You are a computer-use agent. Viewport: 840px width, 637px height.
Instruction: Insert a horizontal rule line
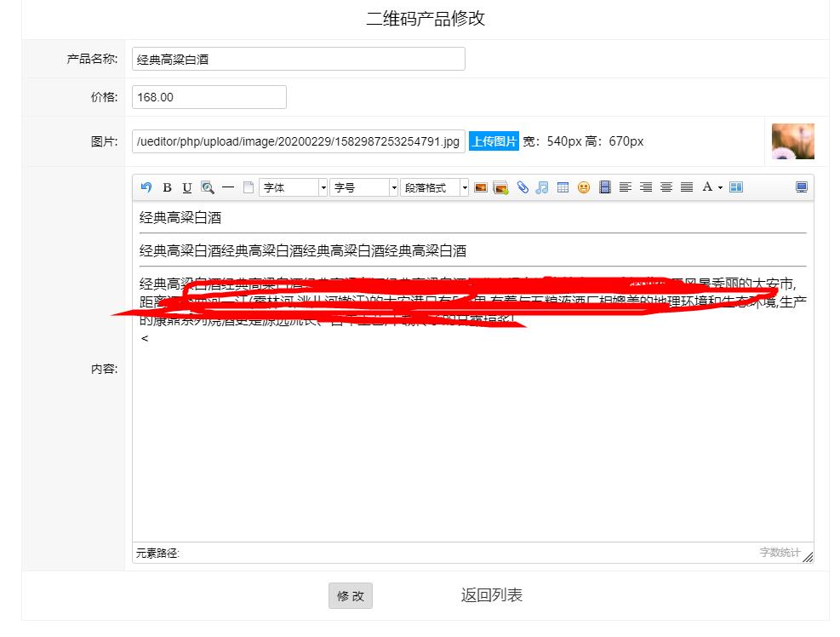click(228, 187)
